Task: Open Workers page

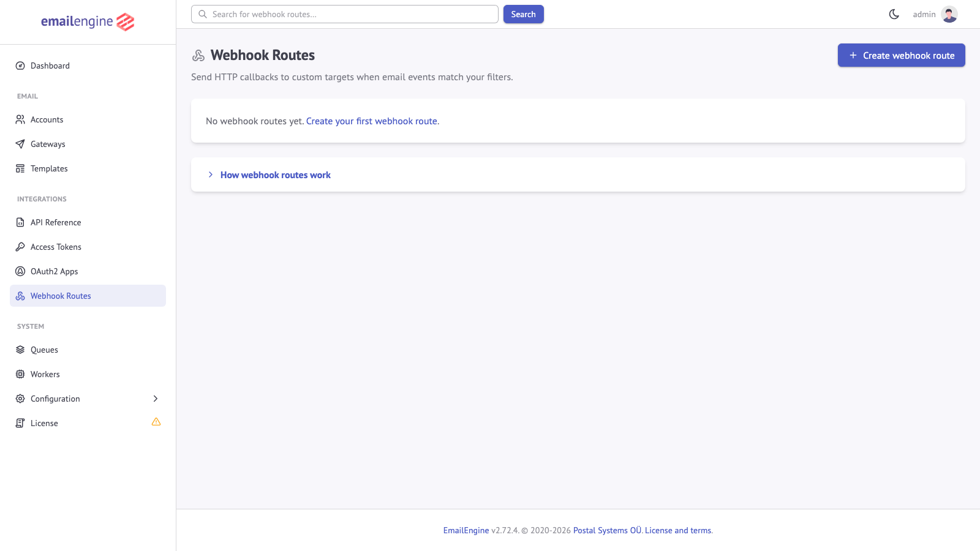Action: (x=88, y=374)
